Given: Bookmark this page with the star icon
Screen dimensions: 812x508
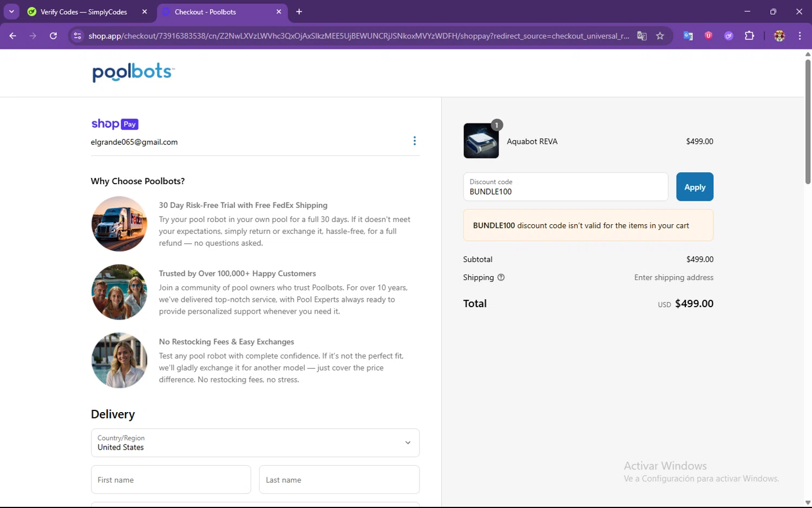Looking at the screenshot, I should [x=660, y=36].
